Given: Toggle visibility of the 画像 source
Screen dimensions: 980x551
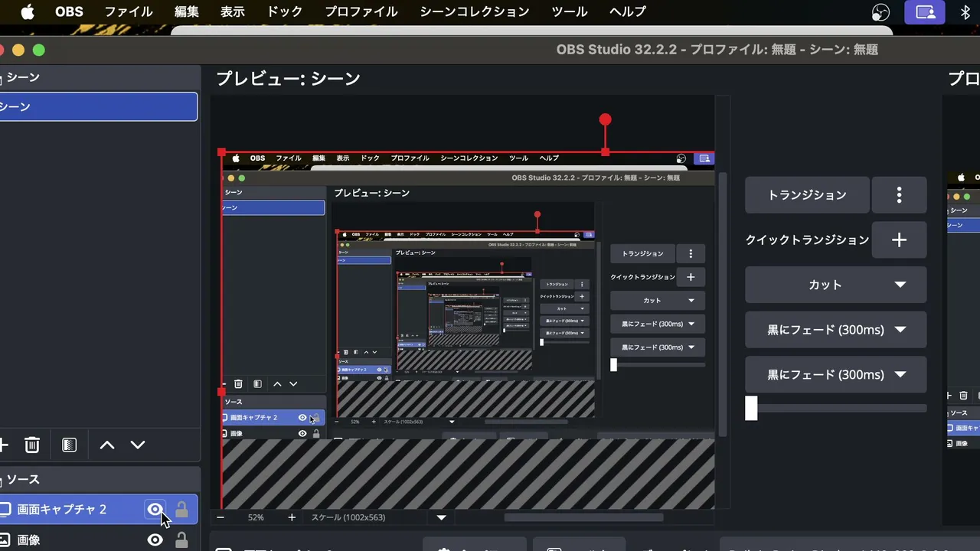Looking at the screenshot, I should [x=155, y=540].
